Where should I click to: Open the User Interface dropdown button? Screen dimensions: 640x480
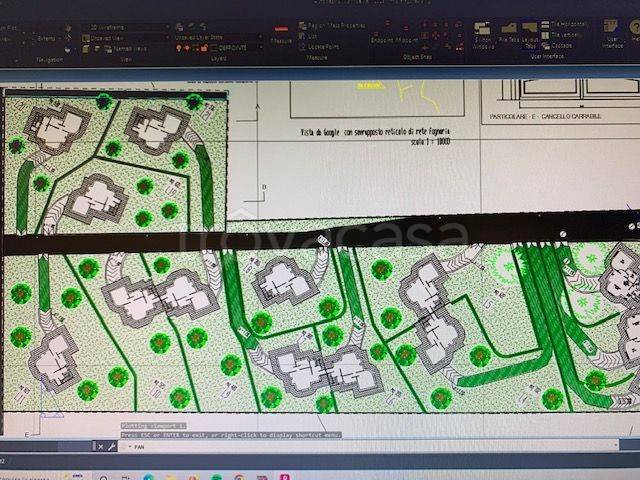tap(612, 33)
